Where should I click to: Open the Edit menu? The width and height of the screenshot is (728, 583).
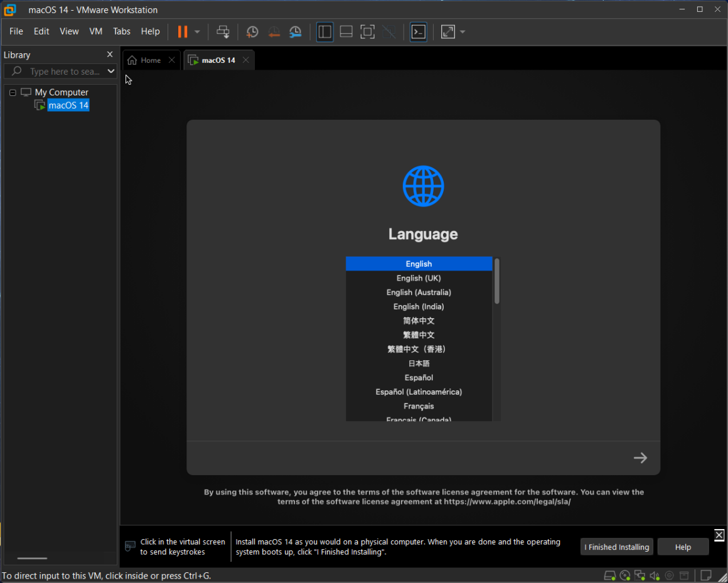[x=41, y=31]
